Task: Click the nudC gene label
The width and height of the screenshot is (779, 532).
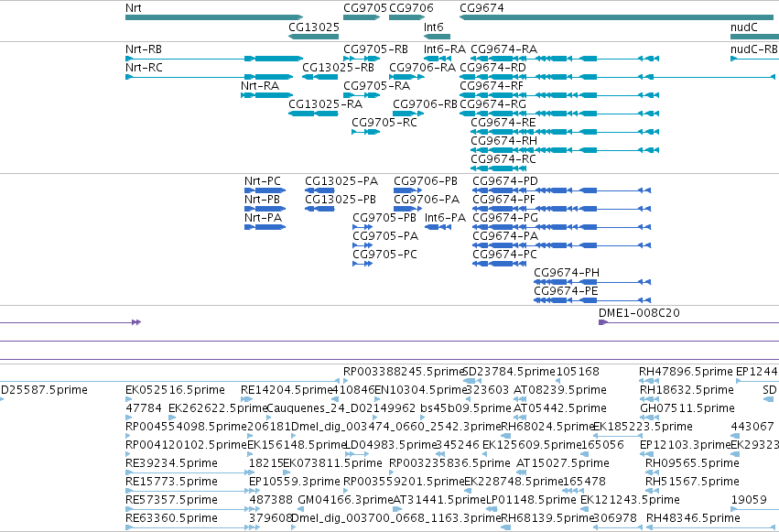Action: click(743, 27)
